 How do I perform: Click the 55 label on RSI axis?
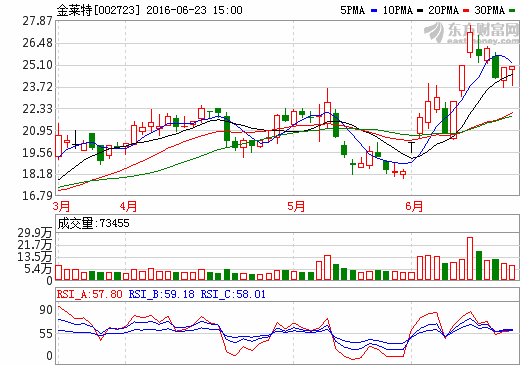[46, 334]
